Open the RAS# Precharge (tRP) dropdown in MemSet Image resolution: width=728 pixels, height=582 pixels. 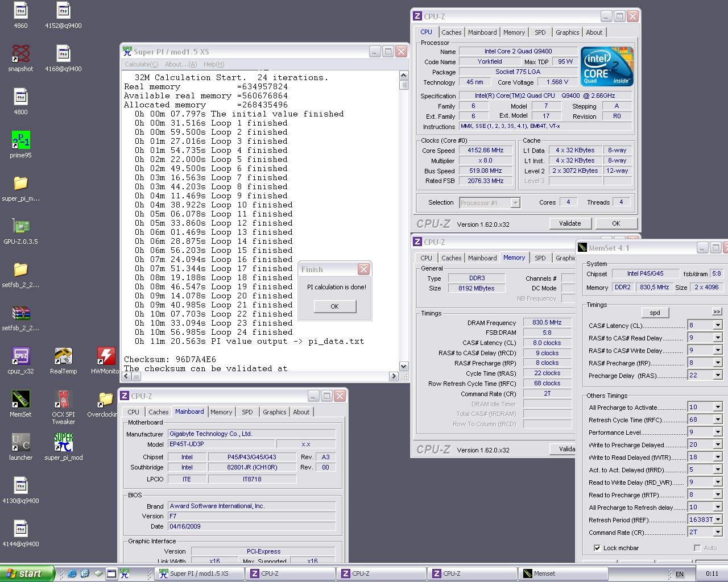click(x=718, y=363)
